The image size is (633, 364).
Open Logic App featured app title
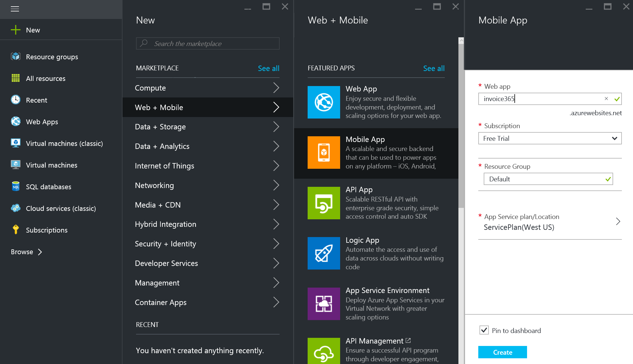click(362, 240)
